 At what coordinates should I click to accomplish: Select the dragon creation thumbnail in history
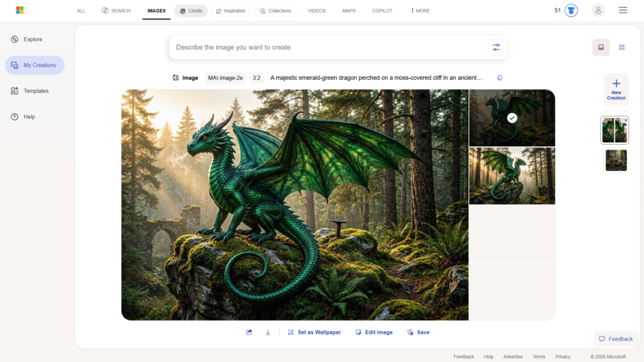pos(614,130)
